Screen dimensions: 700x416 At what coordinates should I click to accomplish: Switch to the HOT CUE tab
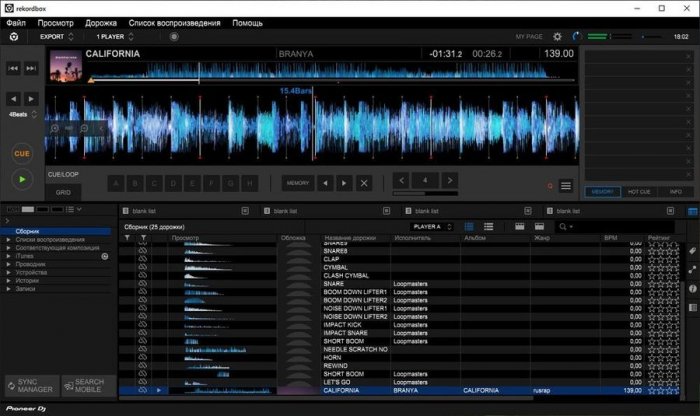[x=639, y=191]
